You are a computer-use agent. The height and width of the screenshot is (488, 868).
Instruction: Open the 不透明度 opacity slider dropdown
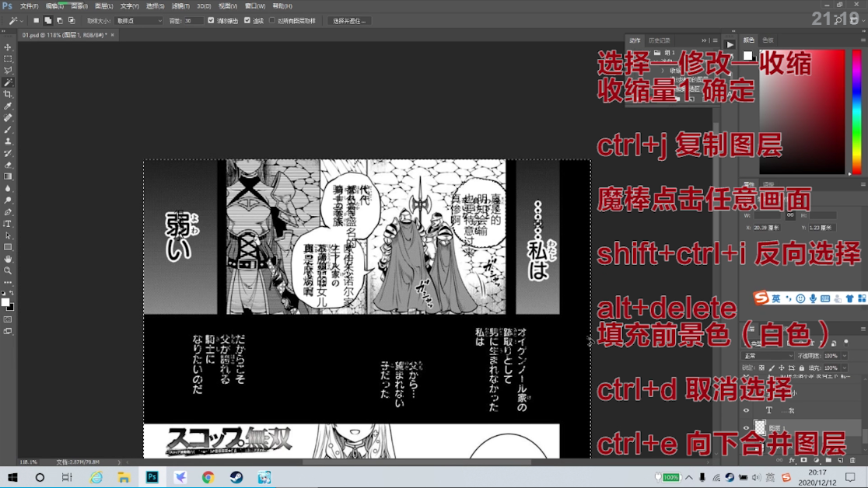(x=844, y=356)
